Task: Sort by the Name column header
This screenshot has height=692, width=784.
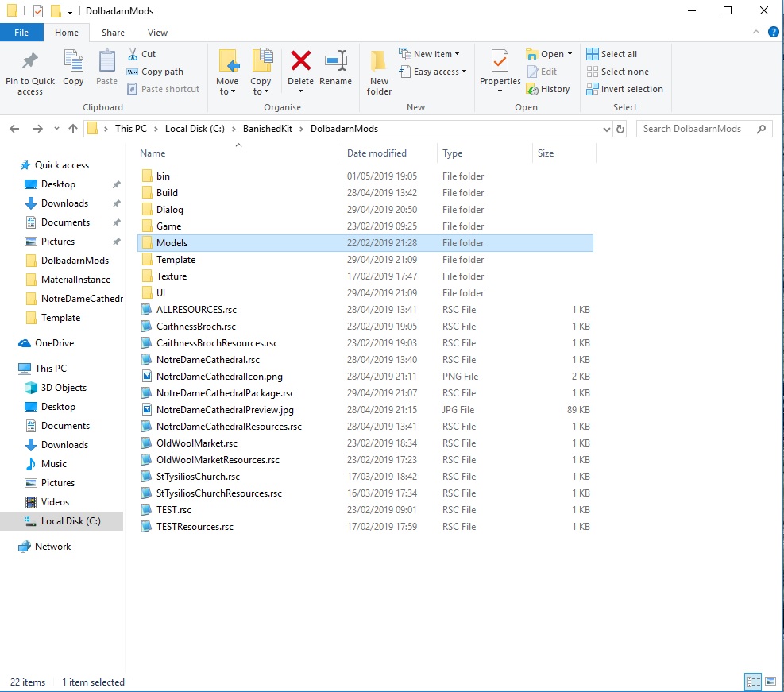Action: pos(239,153)
